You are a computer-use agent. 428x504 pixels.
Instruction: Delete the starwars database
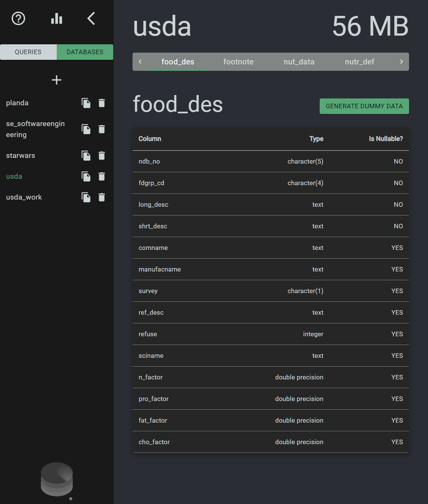click(x=102, y=156)
